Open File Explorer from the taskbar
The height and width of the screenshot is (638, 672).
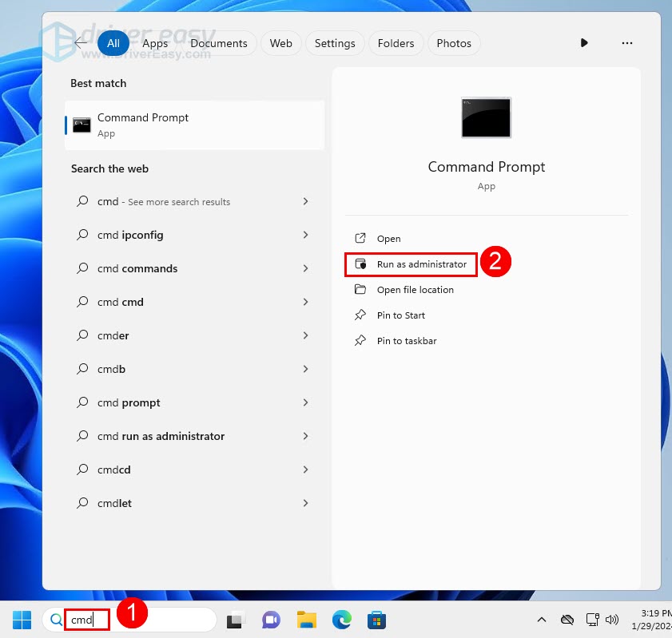[307, 620]
